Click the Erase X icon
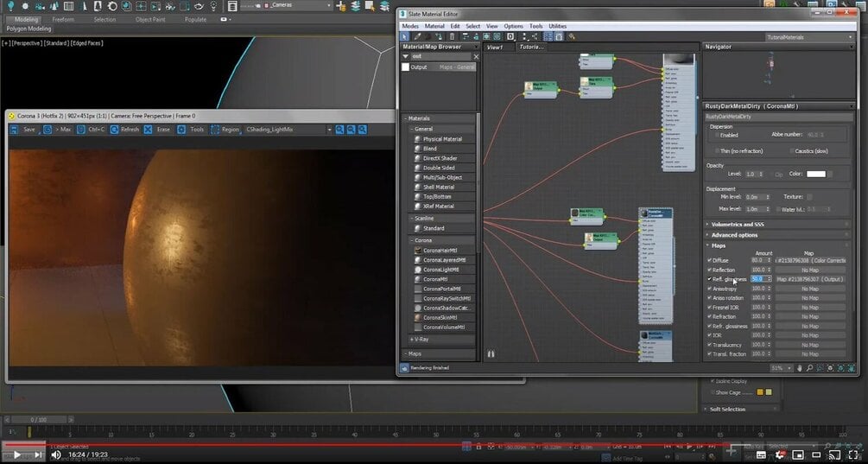Viewport: 868px width, 464px height. pos(148,130)
